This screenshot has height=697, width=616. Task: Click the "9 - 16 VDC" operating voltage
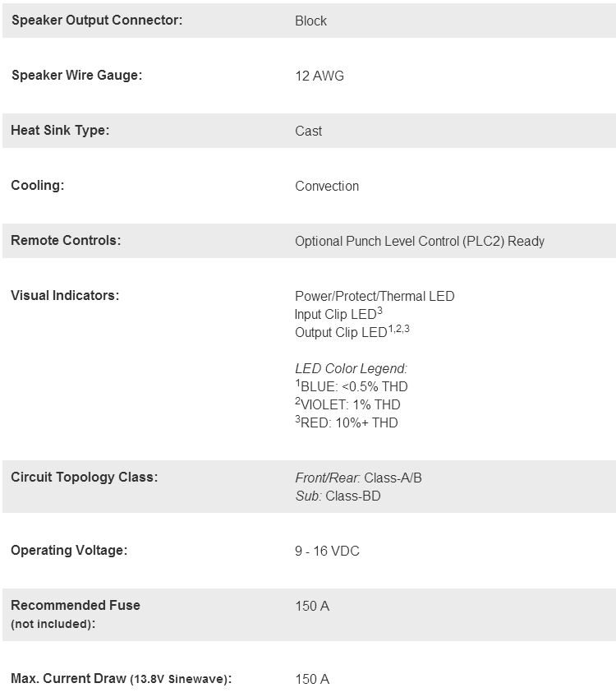(x=327, y=552)
